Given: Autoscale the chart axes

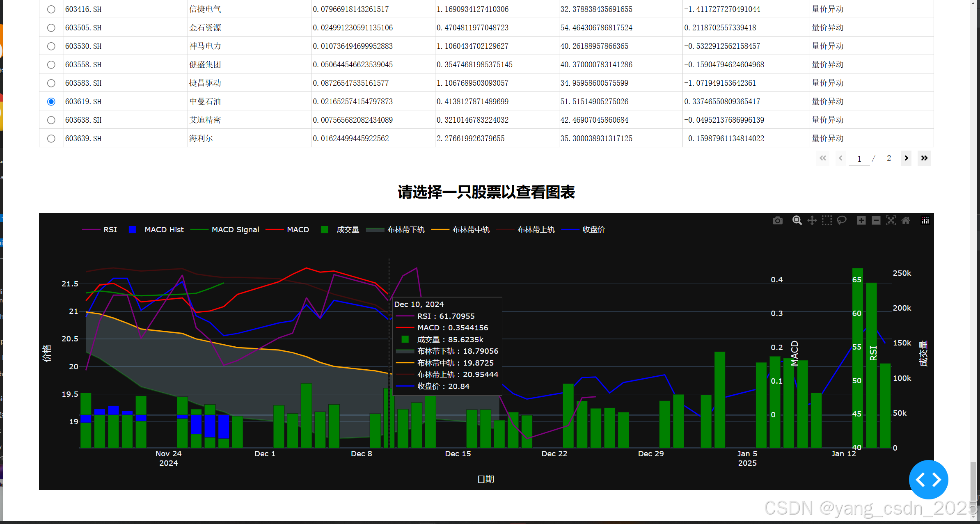Looking at the screenshot, I should tap(891, 221).
